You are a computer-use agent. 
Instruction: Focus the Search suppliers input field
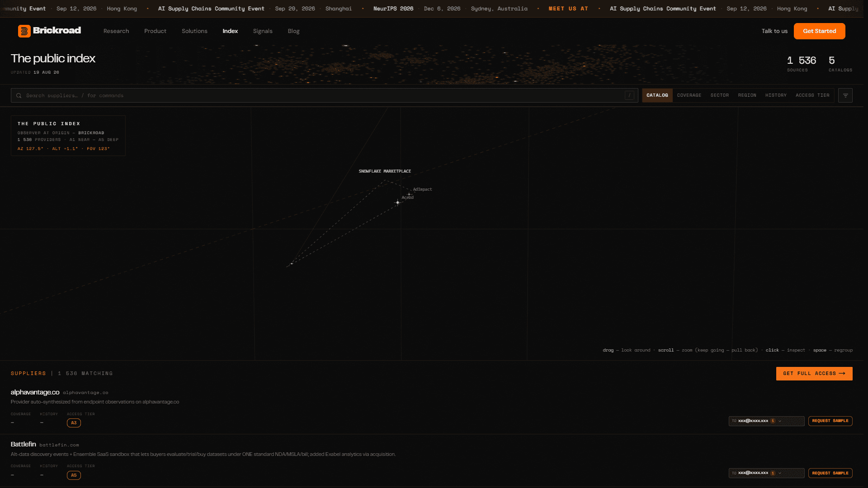tap(324, 95)
